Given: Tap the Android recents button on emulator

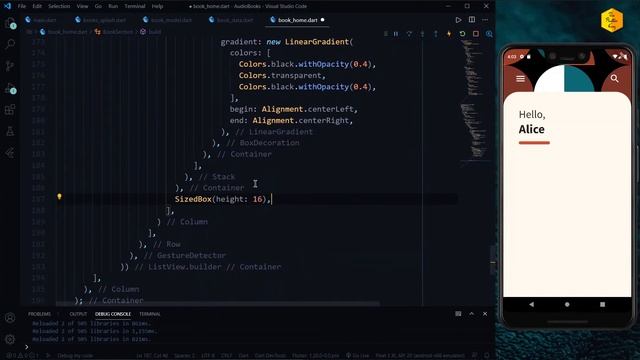Looking at the screenshot, I should [602, 304].
